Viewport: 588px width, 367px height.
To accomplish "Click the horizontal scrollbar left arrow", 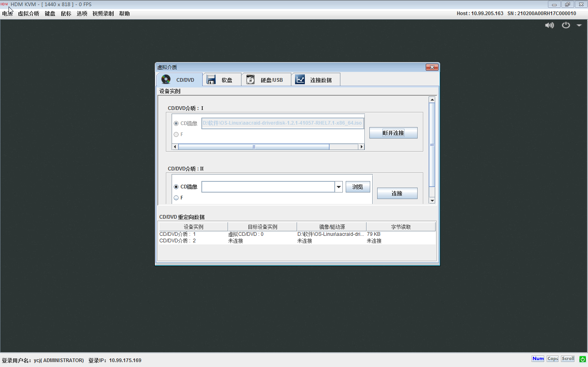I will pos(175,147).
